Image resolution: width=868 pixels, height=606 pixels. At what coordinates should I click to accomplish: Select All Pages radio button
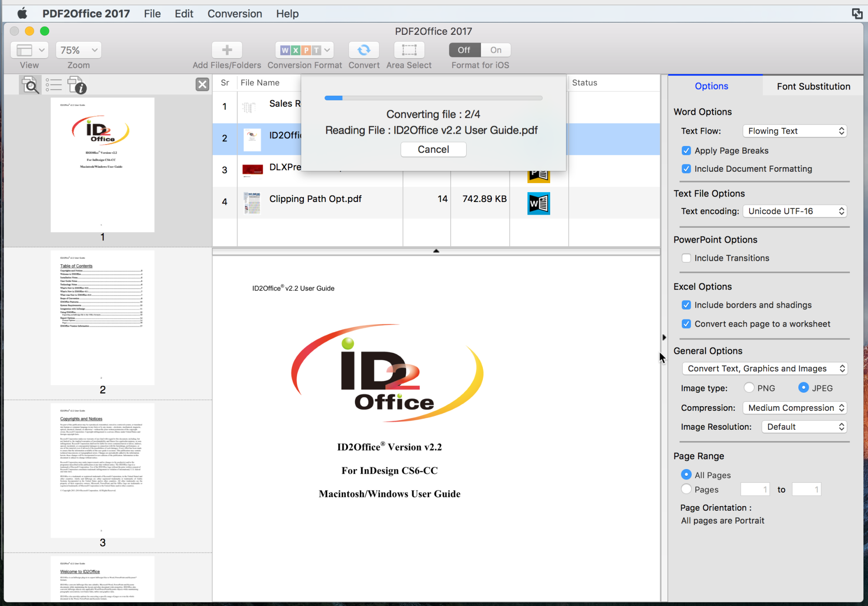coord(687,475)
